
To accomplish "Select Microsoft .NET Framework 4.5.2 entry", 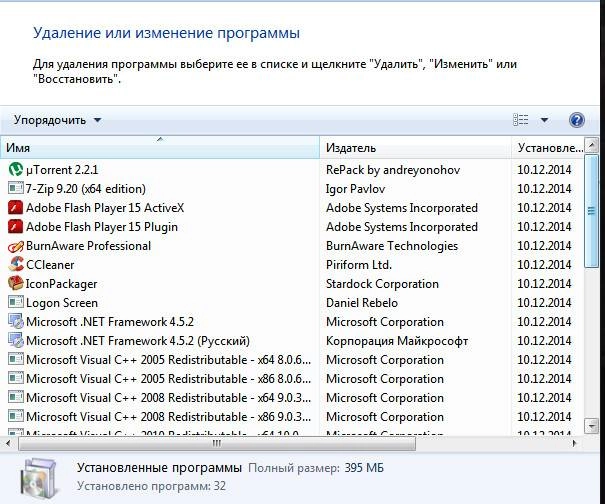I will 110,321.
